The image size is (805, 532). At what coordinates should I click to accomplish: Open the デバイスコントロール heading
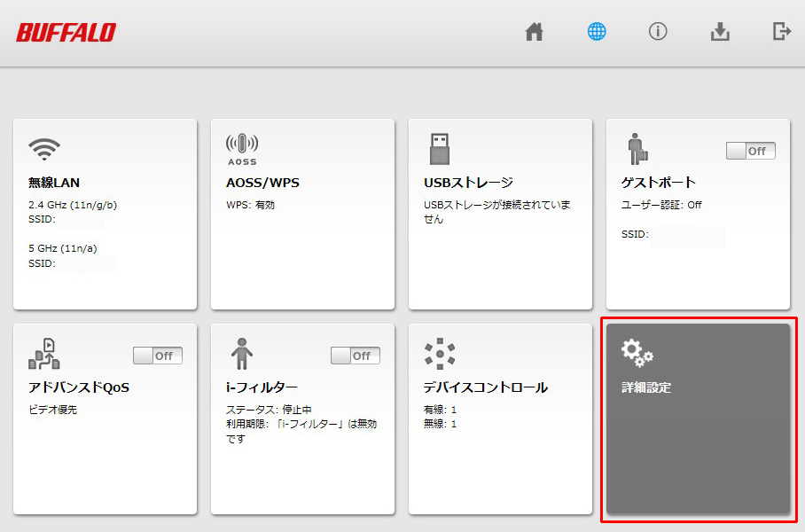[x=485, y=387]
